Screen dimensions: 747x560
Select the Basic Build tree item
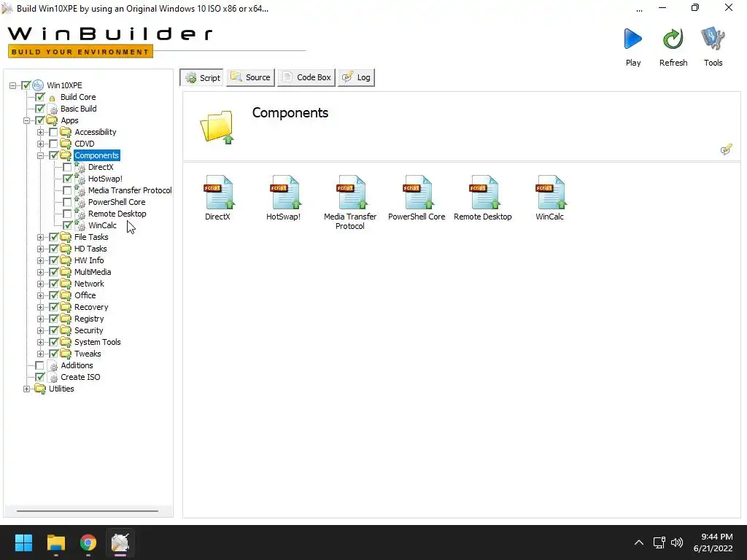[x=79, y=109]
